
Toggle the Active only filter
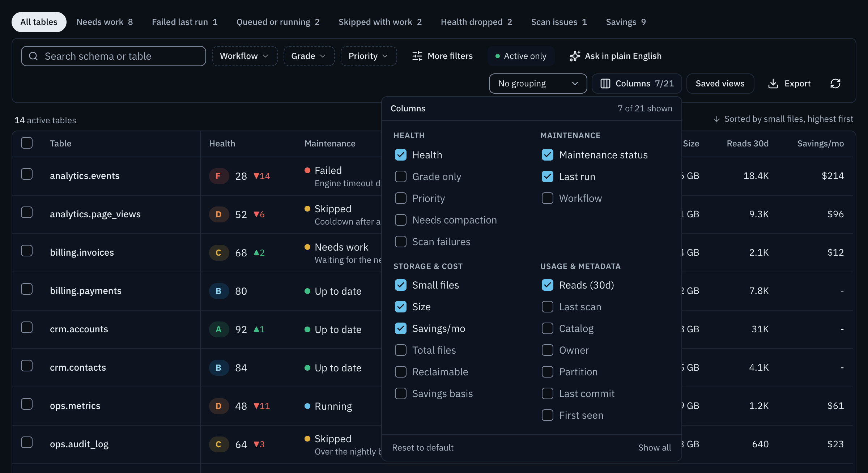pos(521,56)
